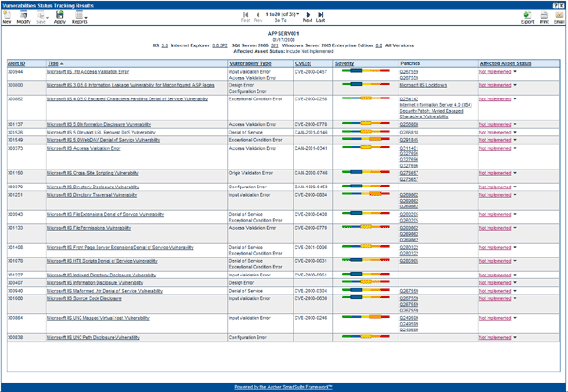Click severity bar for alert 300882

(x=363, y=97)
